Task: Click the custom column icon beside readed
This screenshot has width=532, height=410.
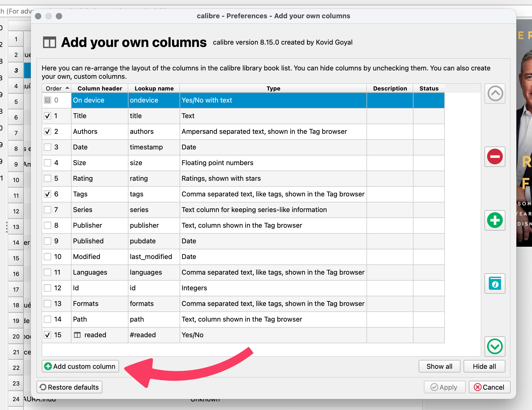Action: point(77,335)
